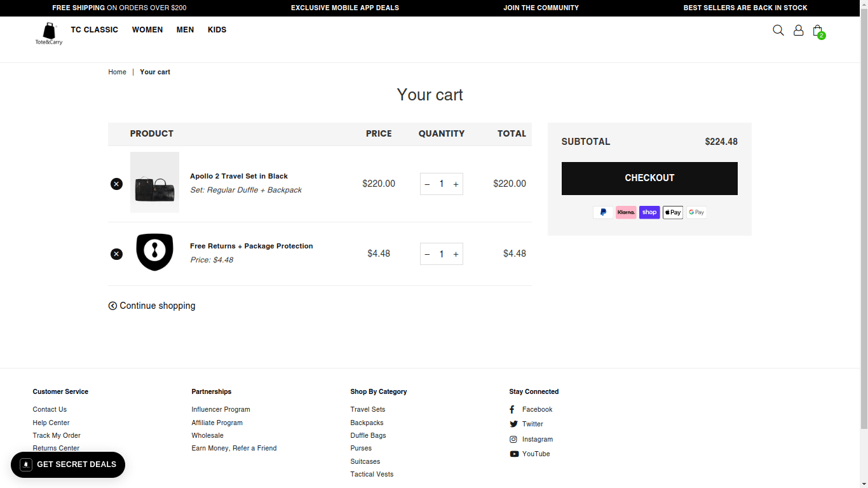This screenshot has width=868, height=488.
Task: Open JOIN THE COMMUNITY banner link
Action: 541,8
